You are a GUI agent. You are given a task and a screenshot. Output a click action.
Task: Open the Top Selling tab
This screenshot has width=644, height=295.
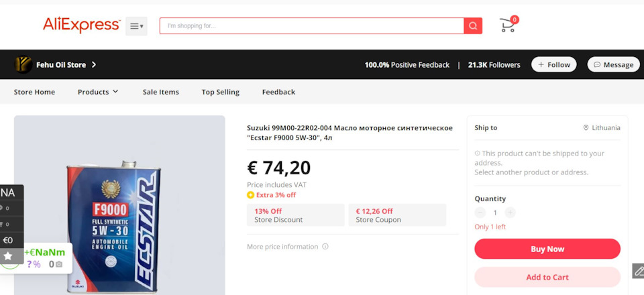coord(220,92)
